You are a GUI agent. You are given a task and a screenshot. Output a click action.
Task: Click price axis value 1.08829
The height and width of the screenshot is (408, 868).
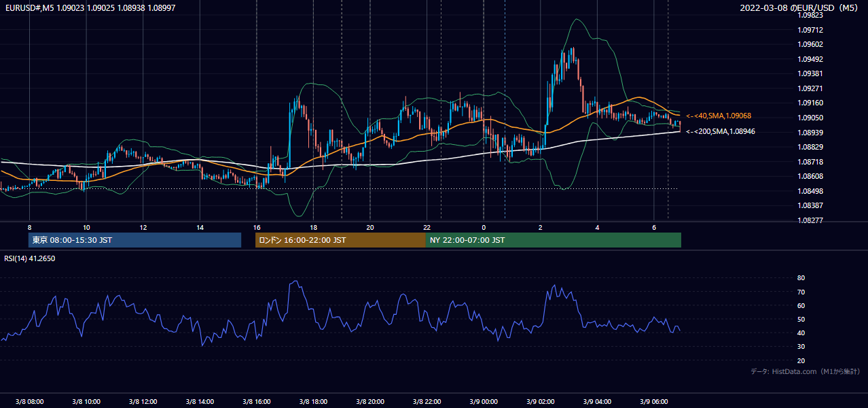pyautogui.click(x=809, y=147)
